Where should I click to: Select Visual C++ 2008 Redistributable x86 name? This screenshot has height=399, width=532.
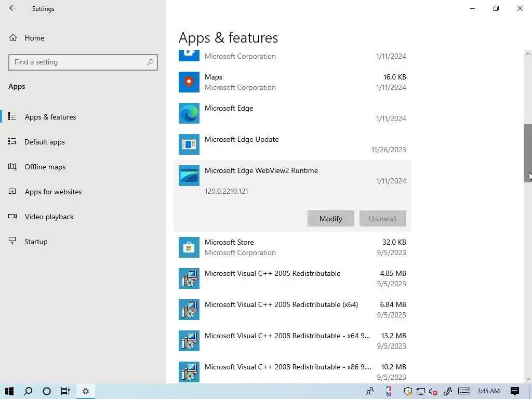pos(288,367)
